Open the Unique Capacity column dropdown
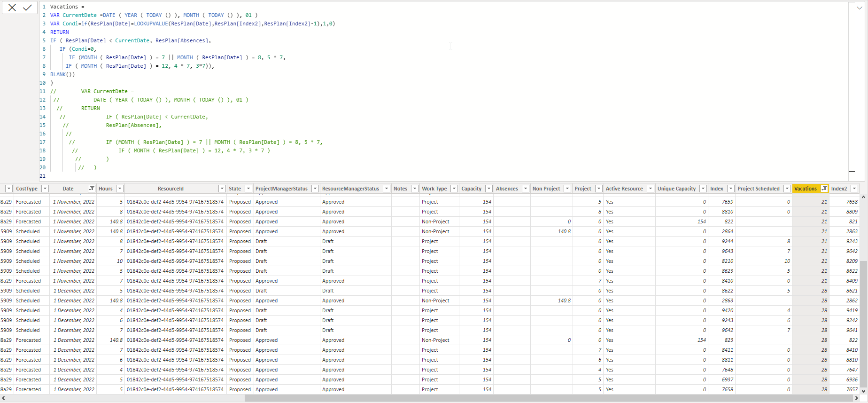 coord(703,189)
